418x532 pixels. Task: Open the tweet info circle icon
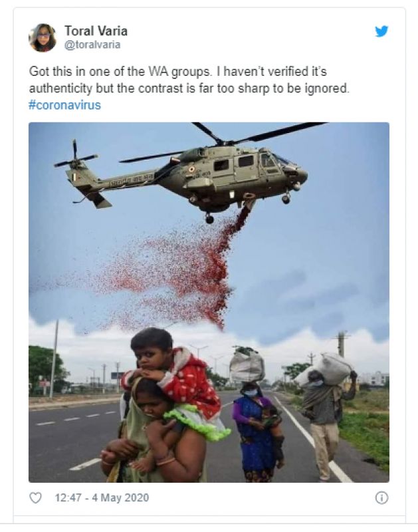coord(381,497)
